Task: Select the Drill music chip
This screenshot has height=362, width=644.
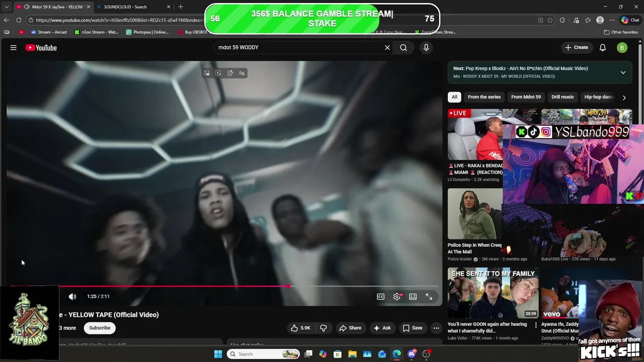Action: [x=562, y=97]
